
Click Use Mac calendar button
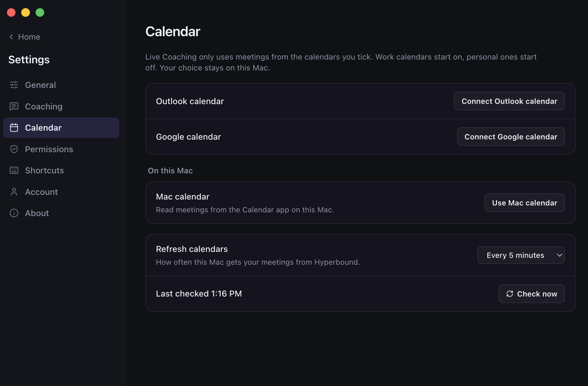point(524,203)
